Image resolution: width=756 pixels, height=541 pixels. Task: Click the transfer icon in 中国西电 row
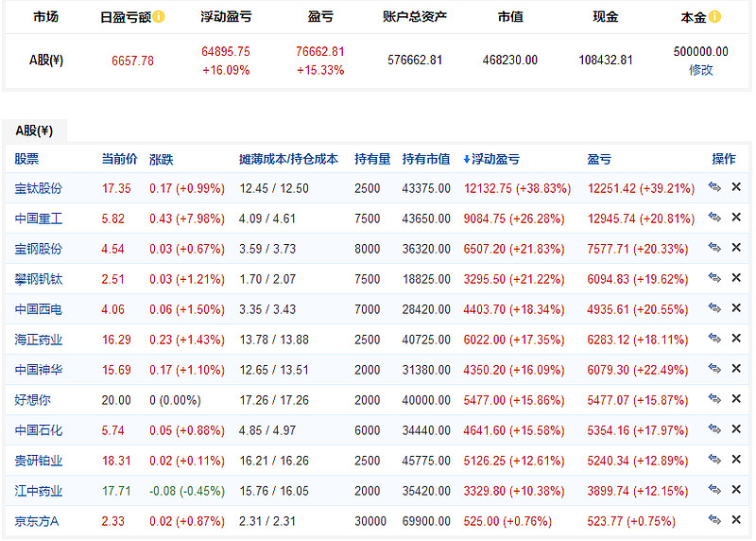(x=714, y=308)
